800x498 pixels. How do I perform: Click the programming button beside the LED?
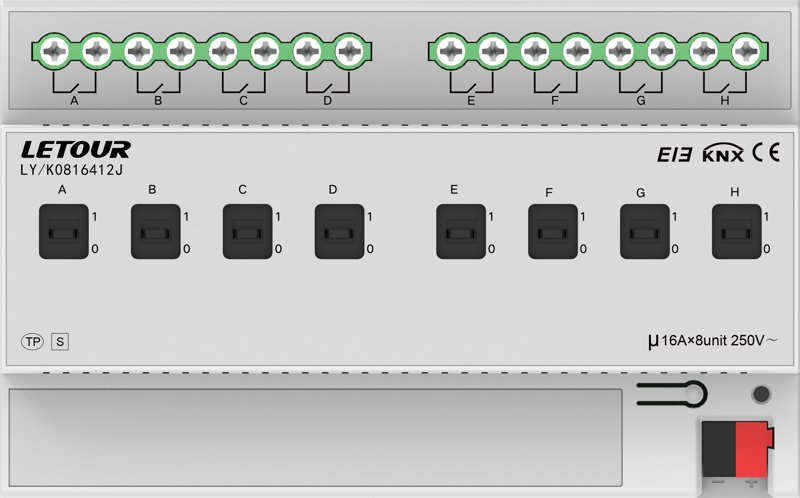(672, 394)
